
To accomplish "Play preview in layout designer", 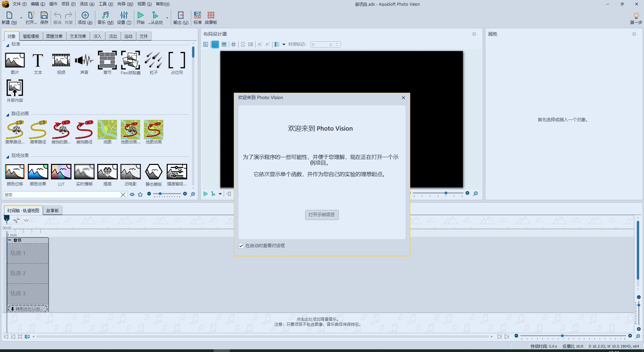I will coord(206,194).
